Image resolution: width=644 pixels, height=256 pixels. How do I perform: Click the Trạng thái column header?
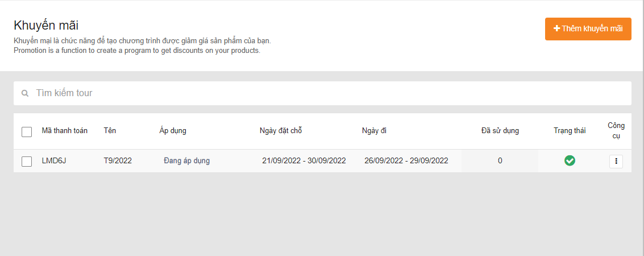coord(570,131)
